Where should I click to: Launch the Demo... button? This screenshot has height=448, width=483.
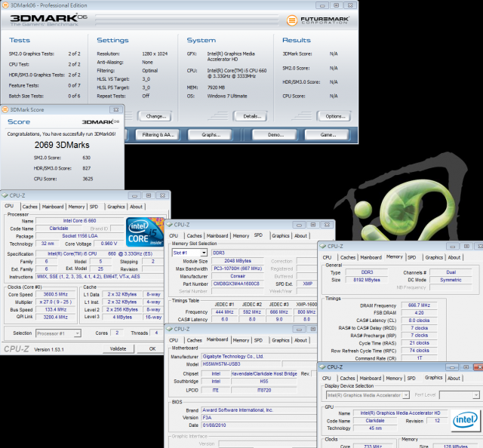[x=275, y=135]
